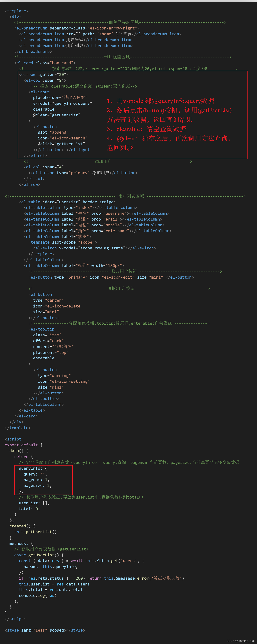Click the await this.$http.get('users' line

(82, 561)
